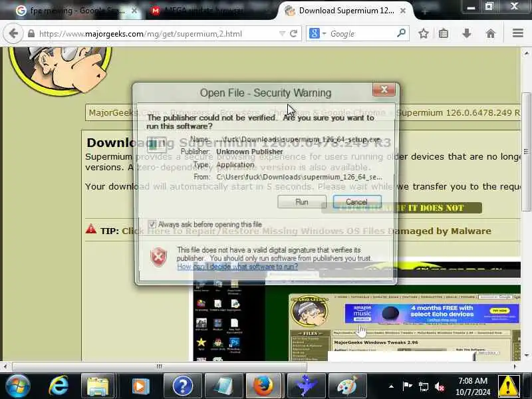Screen dimensions: 532x399
Task: Click the Supermium 126.0.6478.249 breadcrumb text
Action: pyautogui.click(x=458, y=112)
